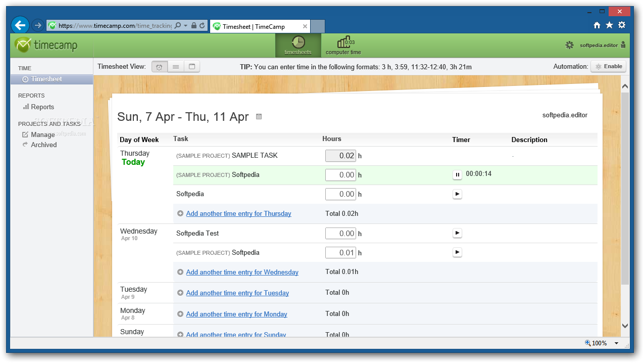Screen dimensions: 644x363
Task: Open Reports from the sidebar
Action: [42, 107]
